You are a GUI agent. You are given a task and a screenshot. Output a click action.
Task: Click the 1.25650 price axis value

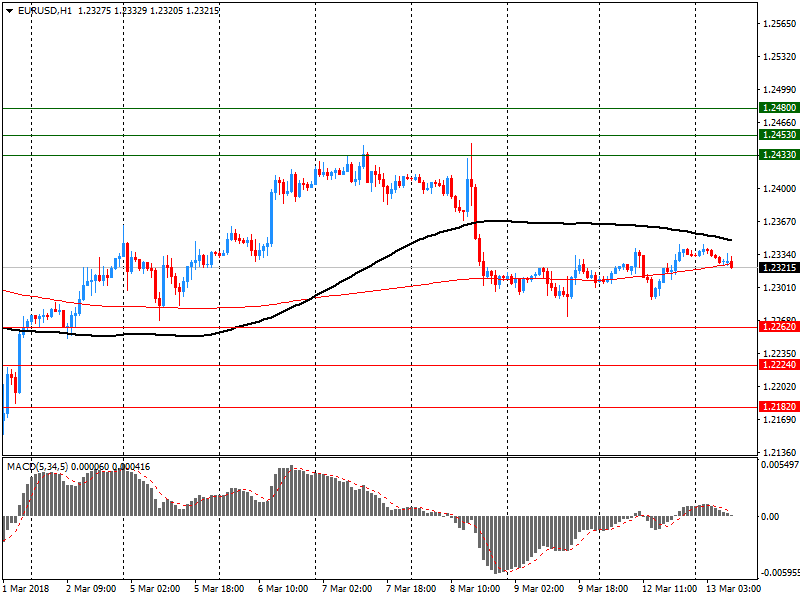[778, 23]
